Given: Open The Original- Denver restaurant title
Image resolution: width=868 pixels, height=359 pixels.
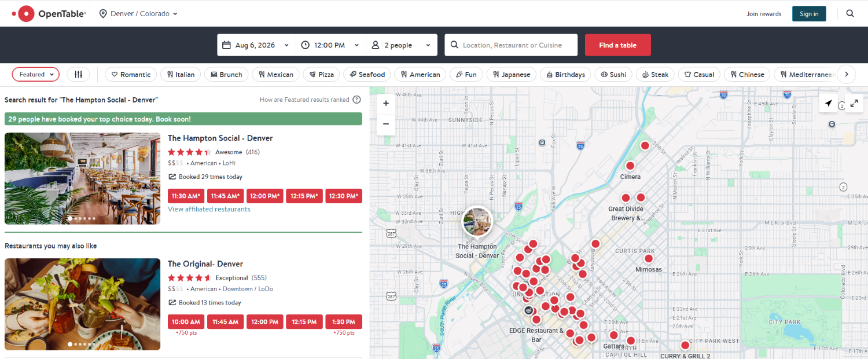Looking at the screenshot, I should (x=205, y=264).
